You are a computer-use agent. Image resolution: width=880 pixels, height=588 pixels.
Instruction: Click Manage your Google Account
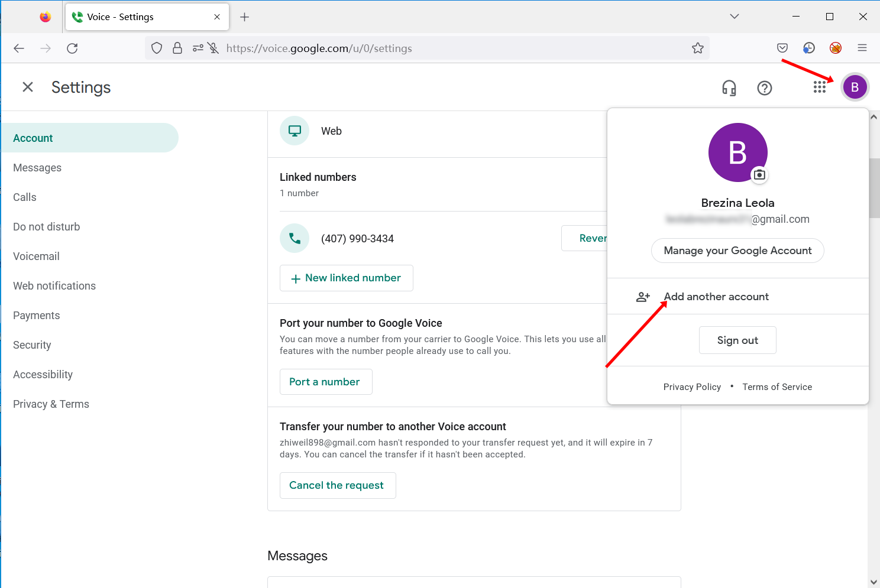(x=737, y=251)
